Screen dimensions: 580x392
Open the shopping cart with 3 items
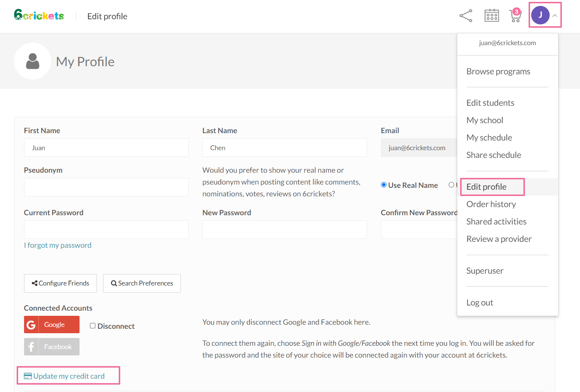515,16
